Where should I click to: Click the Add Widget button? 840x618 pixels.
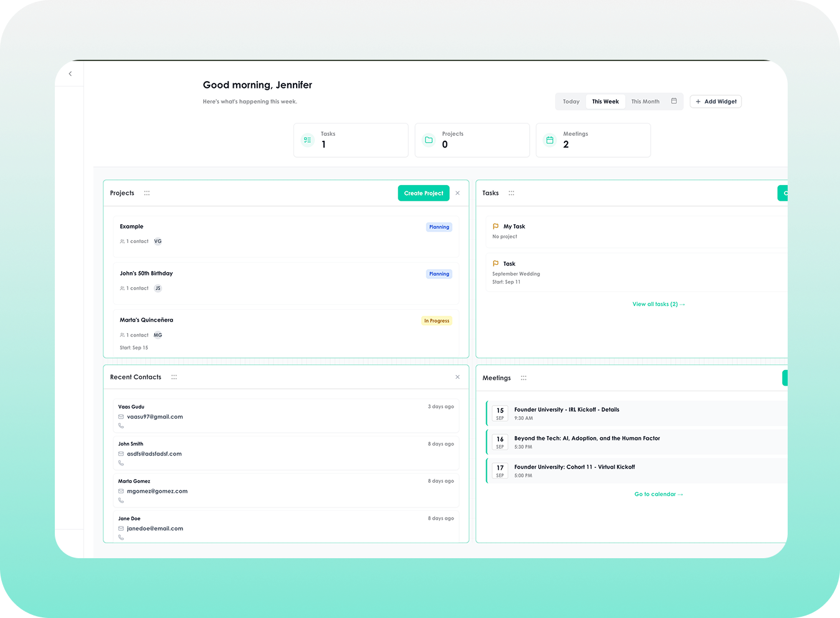click(716, 102)
